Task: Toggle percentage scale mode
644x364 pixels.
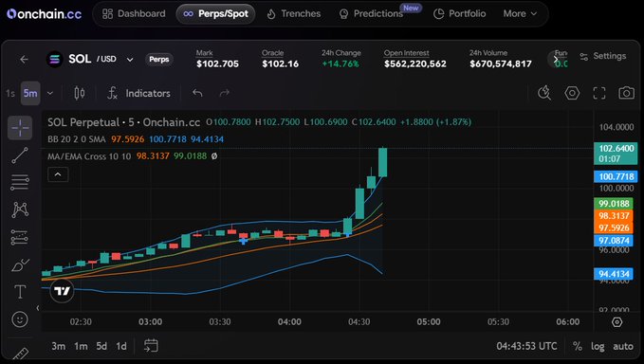Action: tap(578, 346)
